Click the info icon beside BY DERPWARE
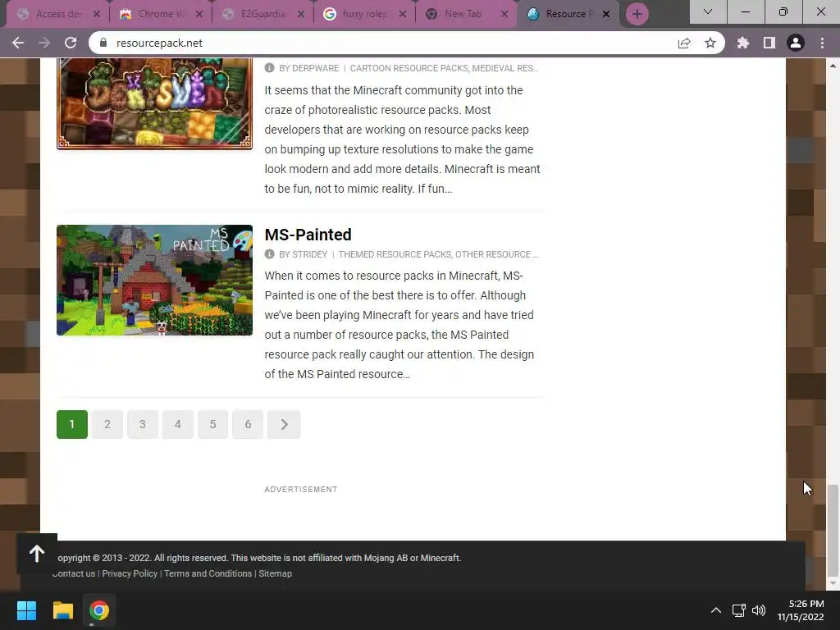 [x=269, y=68]
